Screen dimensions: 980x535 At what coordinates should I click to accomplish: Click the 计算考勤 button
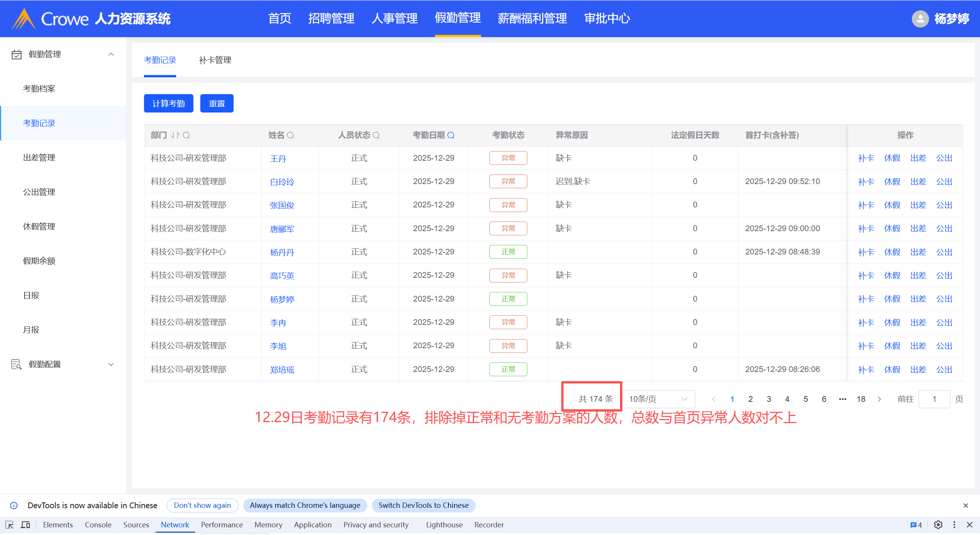click(x=169, y=104)
